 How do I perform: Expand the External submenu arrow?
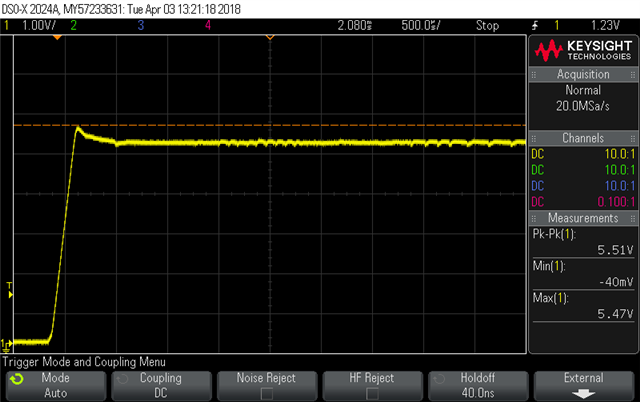(584, 394)
